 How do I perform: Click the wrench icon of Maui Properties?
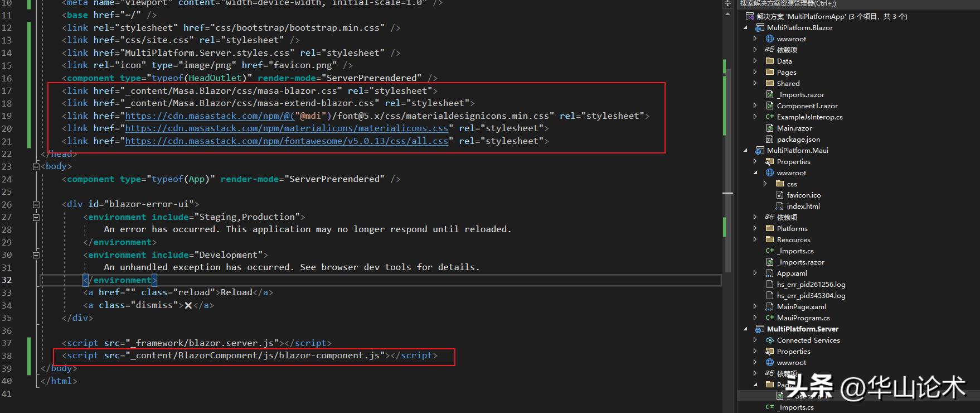770,161
